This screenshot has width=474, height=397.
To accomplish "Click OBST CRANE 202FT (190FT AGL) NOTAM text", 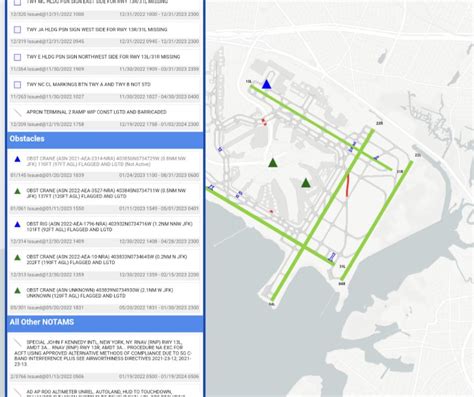I will [x=107, y=260].
